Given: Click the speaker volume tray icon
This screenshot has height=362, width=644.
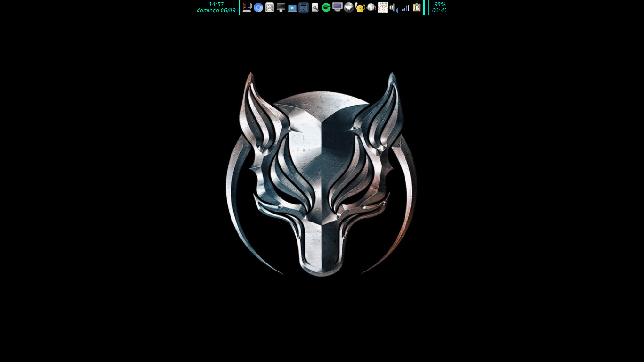Looking at the screenshot, I should coord(393,8).
